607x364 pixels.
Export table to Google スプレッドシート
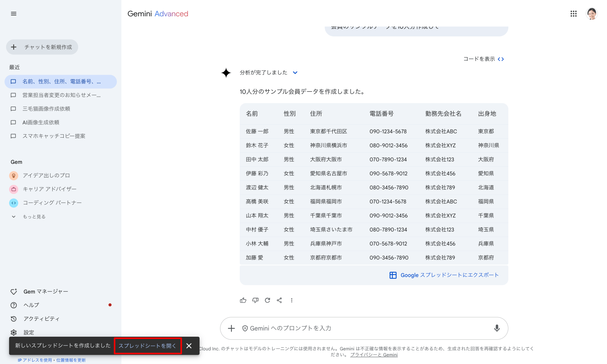click(444, 275)
